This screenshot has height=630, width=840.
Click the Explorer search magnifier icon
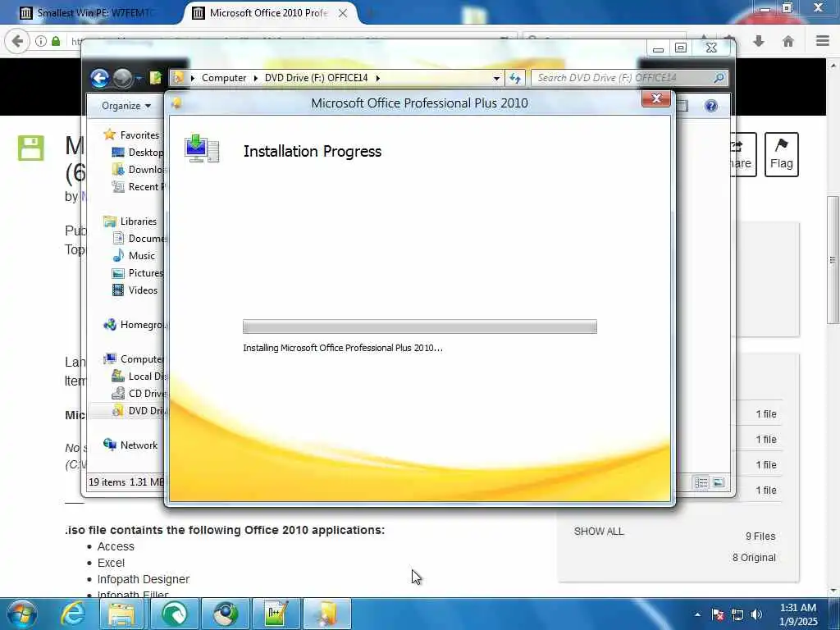click(719, 78)
